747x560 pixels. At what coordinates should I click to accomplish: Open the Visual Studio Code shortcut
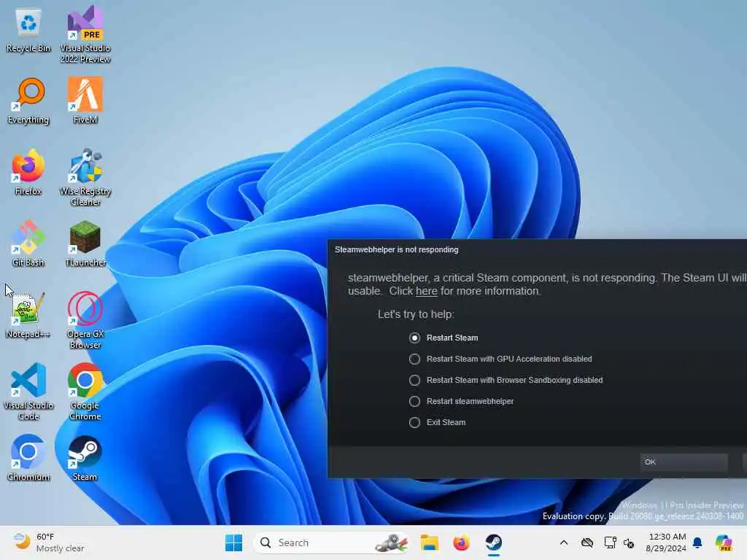(28, 392)
